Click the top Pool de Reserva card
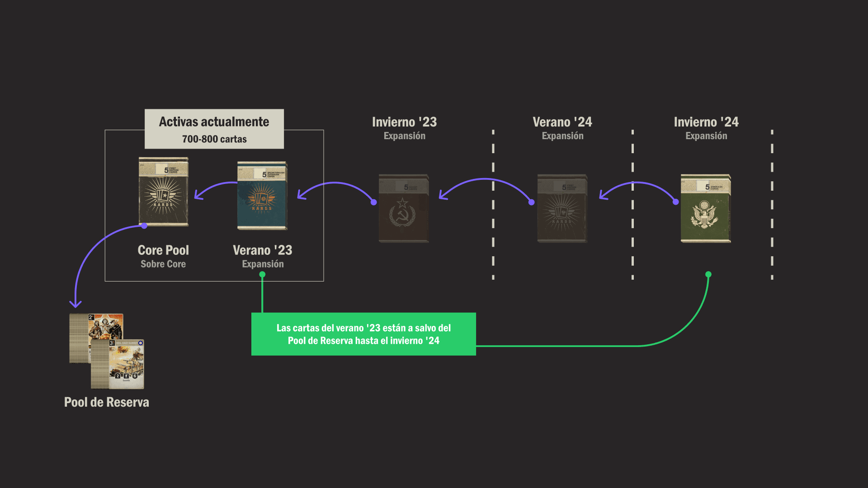Screen dimensions: 868x488 106,326
